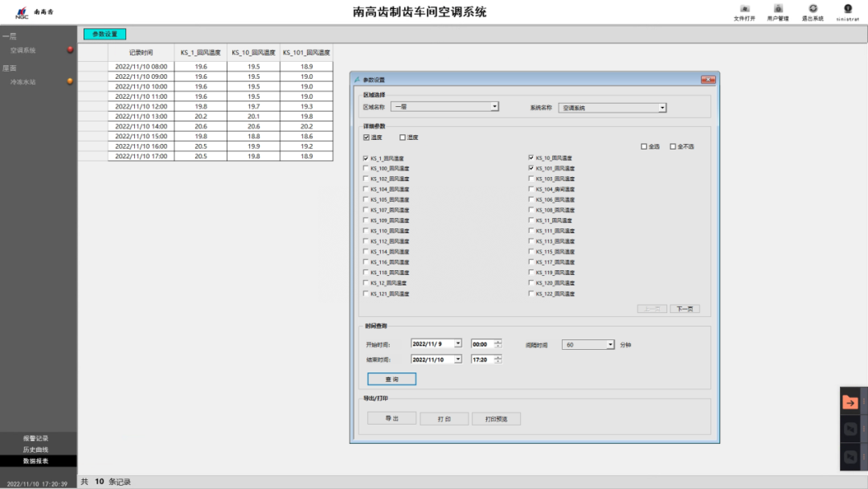Open the 系统名称 dropdown
Screen dimensions: 868x489
662,108
